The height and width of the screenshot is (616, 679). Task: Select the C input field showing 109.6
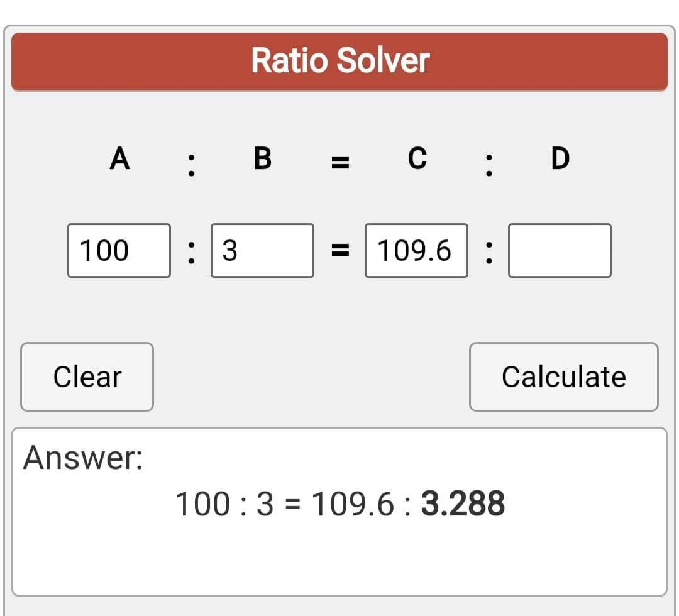(x=416, y=250)
